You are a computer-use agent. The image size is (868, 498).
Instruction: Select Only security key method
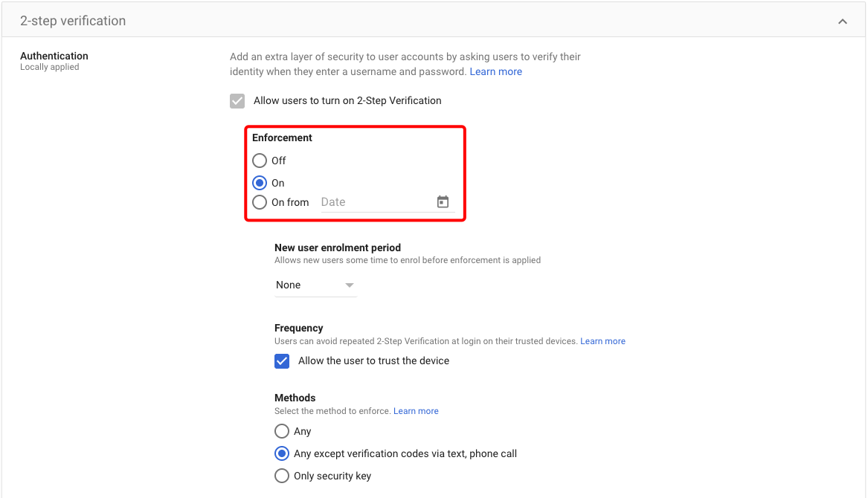282,476
